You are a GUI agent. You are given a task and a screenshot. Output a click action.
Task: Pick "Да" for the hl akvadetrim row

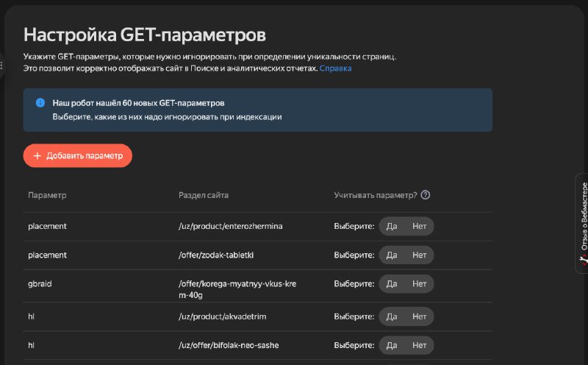(x=392, y=316)
